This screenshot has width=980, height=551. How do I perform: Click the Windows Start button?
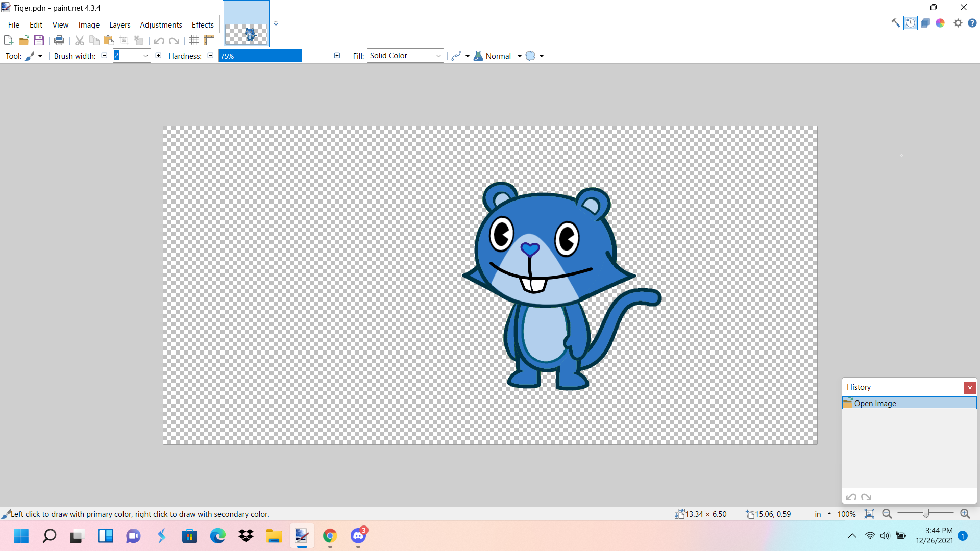coord(21,536)
